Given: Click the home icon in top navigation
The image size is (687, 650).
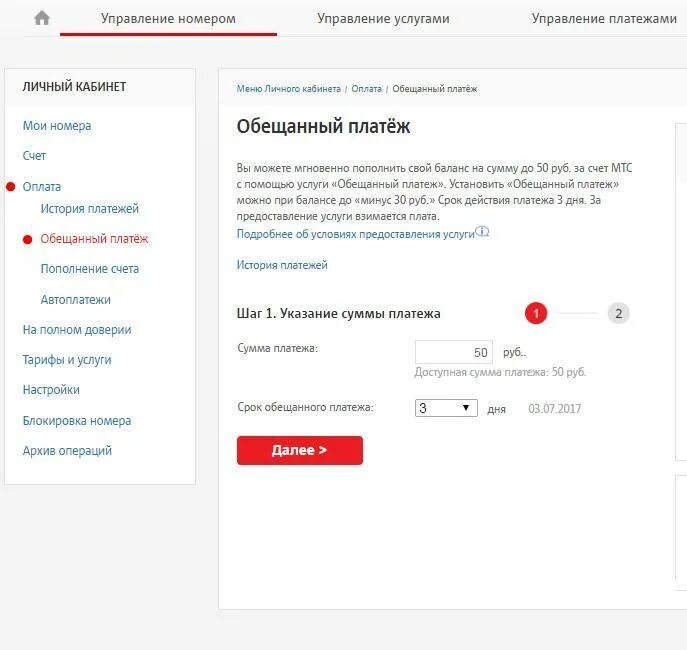Looking at the screenshot, I should click(42, 18).
